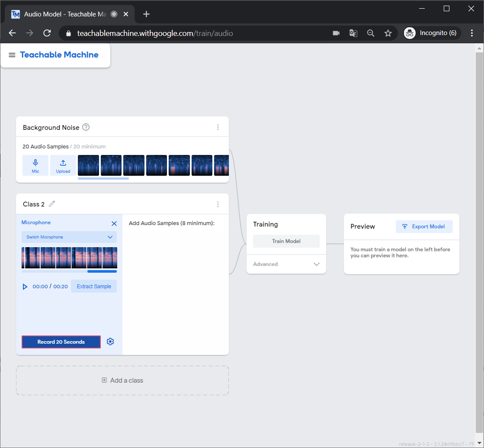The image size is (484, 448).
Task: Open the Teachable Machine hamburger menu
Action: tap(12, 55)
